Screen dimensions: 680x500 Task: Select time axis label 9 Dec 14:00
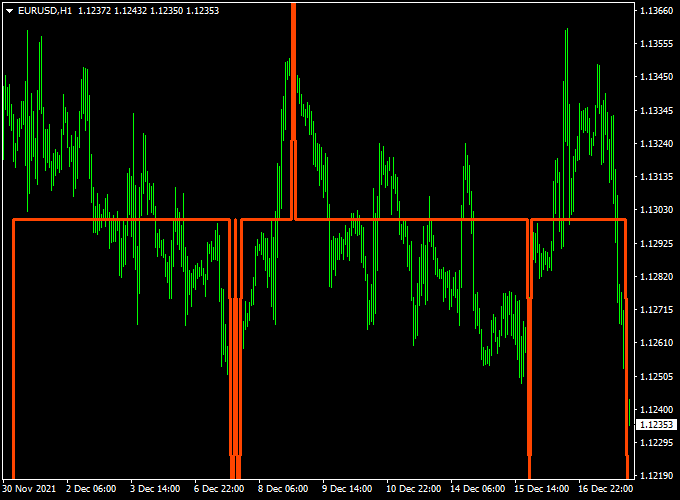coord(347,489)
